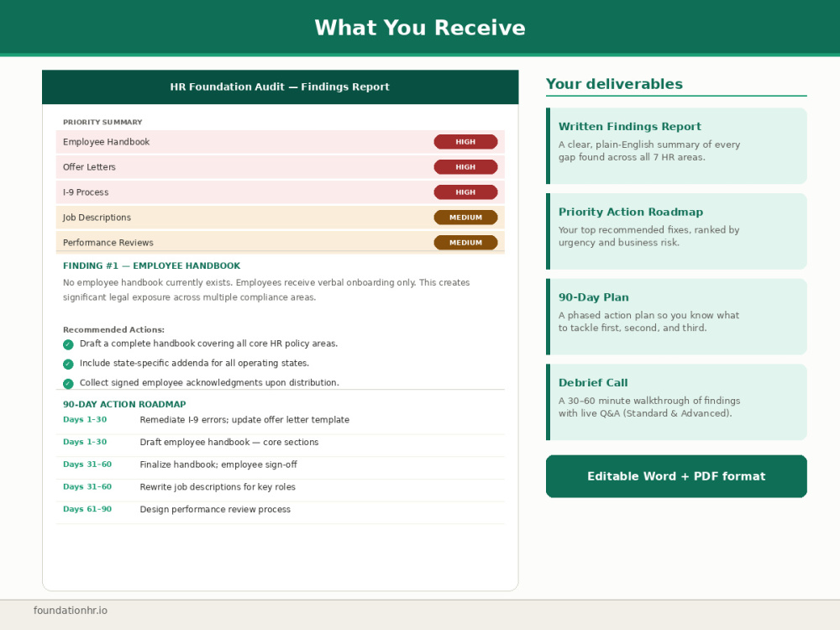
Task: Click 'HR Foundation Audit — Findings Report' header
Action: coord(280,87)
